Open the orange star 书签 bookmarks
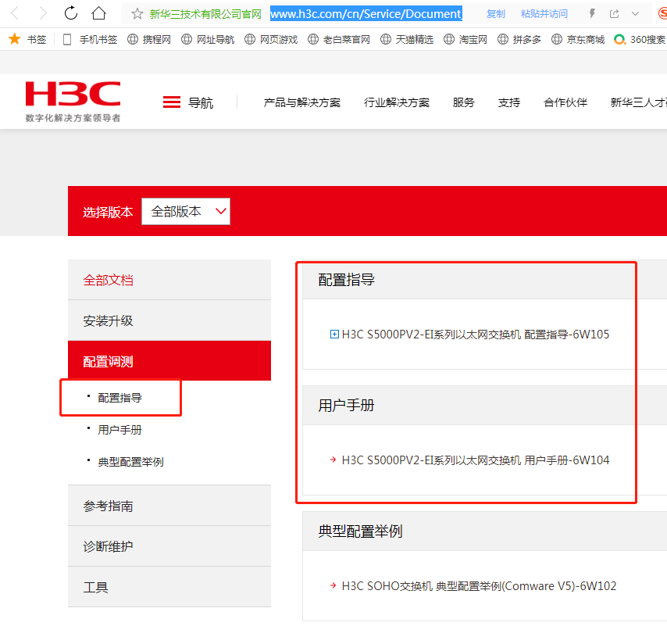 point(27,39)
